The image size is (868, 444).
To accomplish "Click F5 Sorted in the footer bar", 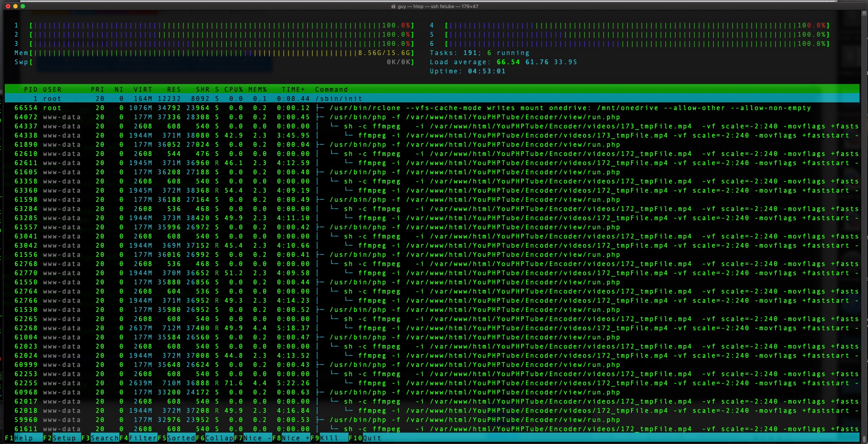I will [176, 438].
